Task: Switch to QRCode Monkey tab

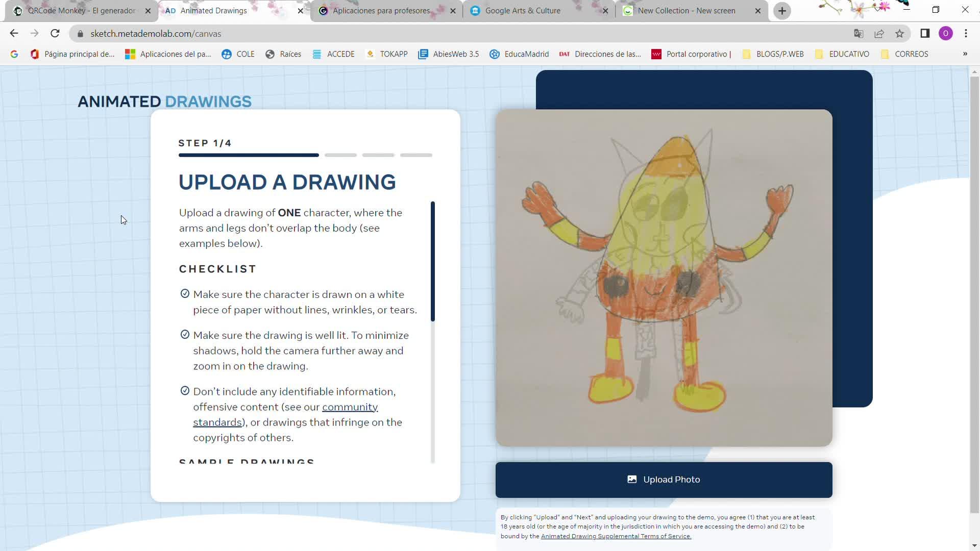Action: point(82,11)
